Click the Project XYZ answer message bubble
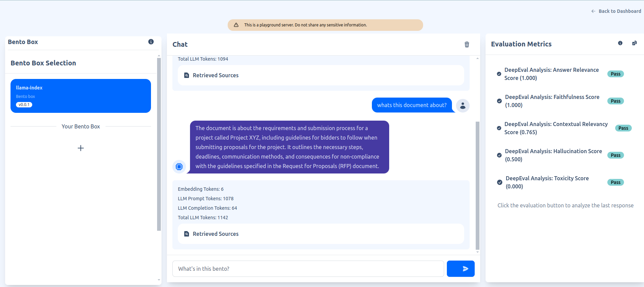Screen dimensions: 644x287 [x=289, y=147]
